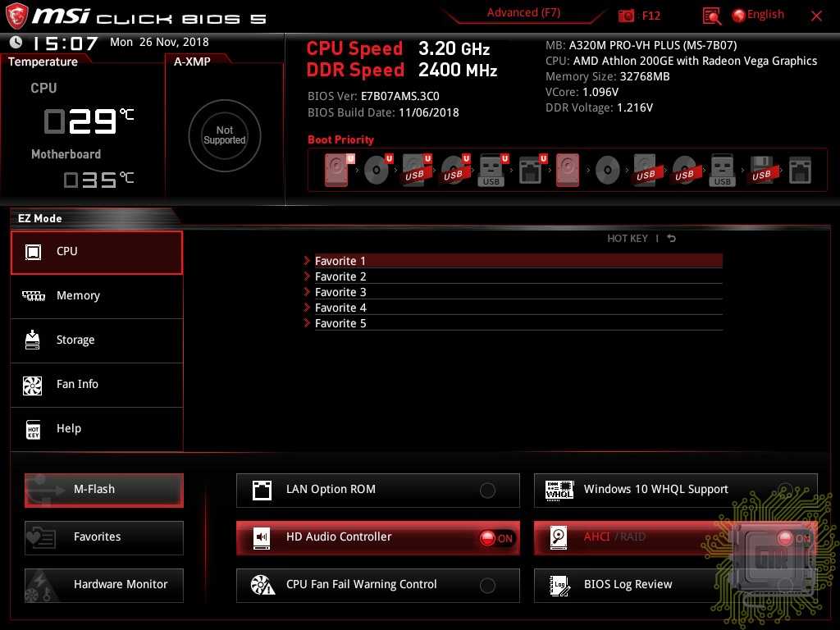Click the F12 screenshot camera icon
This screenshot has width=840, height=630.
pyautogui.click(x=626, y=16)
